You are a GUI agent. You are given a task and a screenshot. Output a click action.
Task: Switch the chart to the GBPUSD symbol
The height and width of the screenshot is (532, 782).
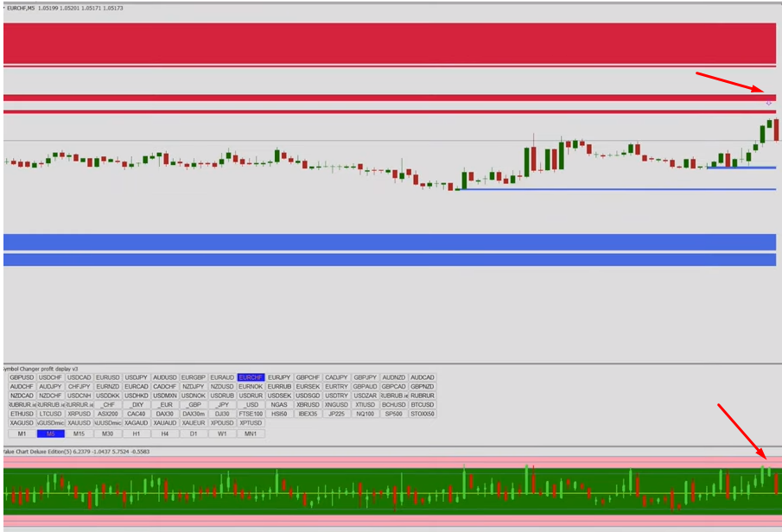(22, 377)
